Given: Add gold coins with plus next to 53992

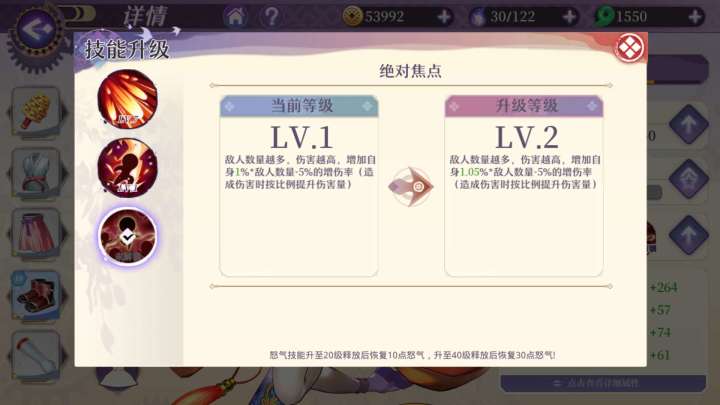Looking at the screenshot, I should point(444,17).
